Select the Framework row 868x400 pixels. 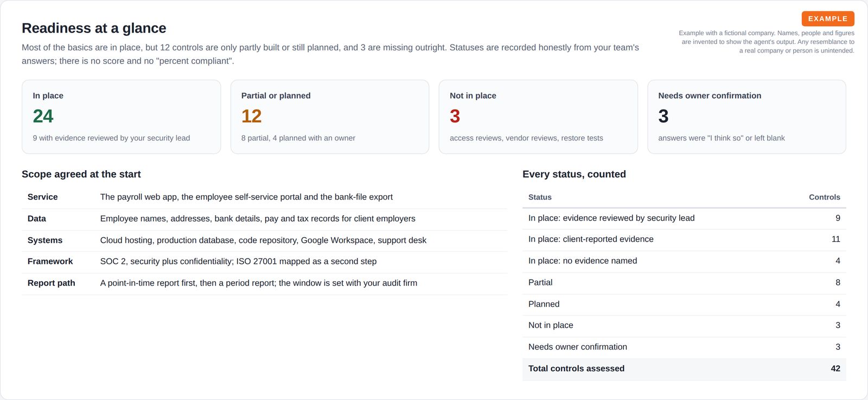point(264,262)
